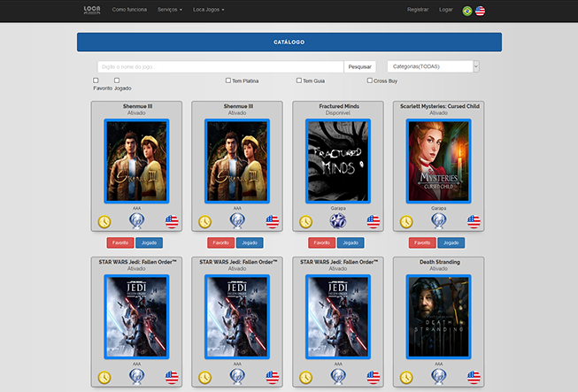Click the CATÁLOGO header banner

pos(289,42)
